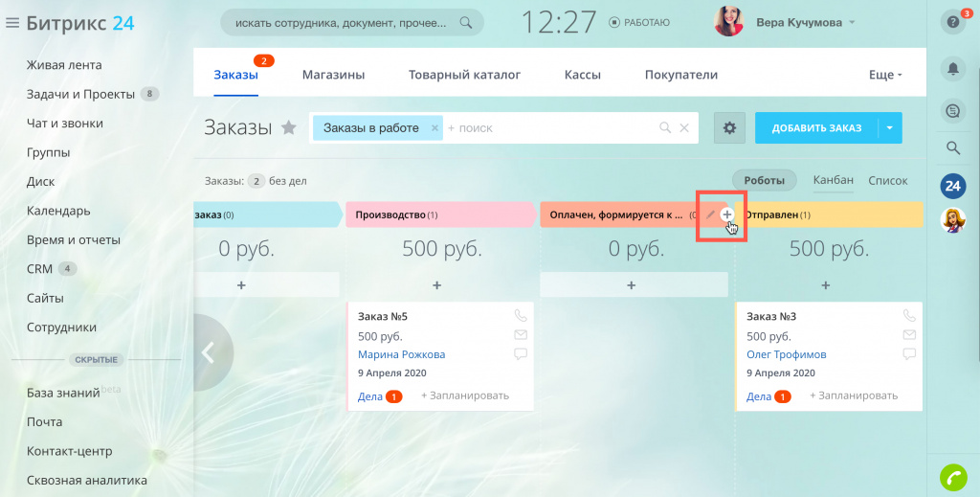980x497 pixels.
Task: Click the search magnifier in top search bar
Action: (x=466, y=23)
